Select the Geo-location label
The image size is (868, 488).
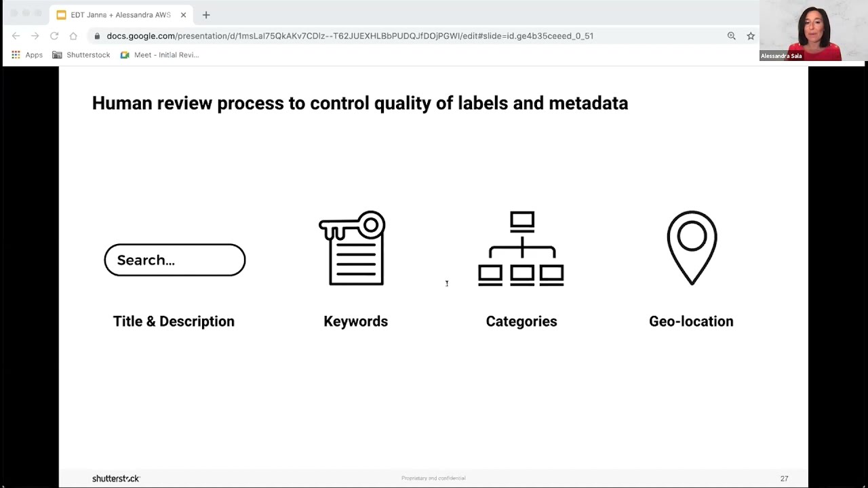coord(691,321)
